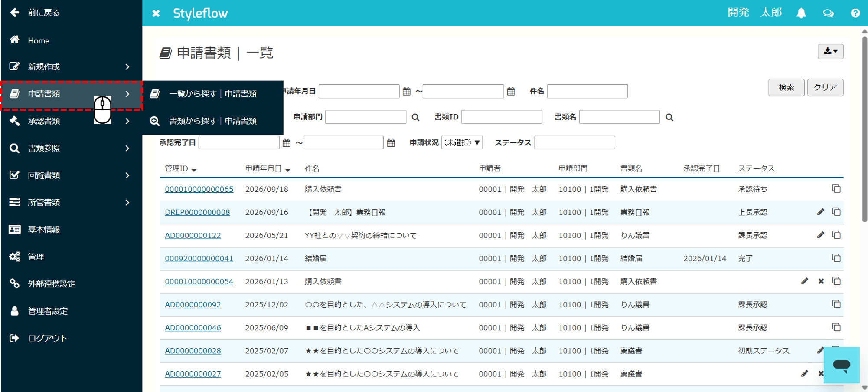868x392 pixels.
Task: Open the chat widget bubble
Action: click(x=842, y=365)
